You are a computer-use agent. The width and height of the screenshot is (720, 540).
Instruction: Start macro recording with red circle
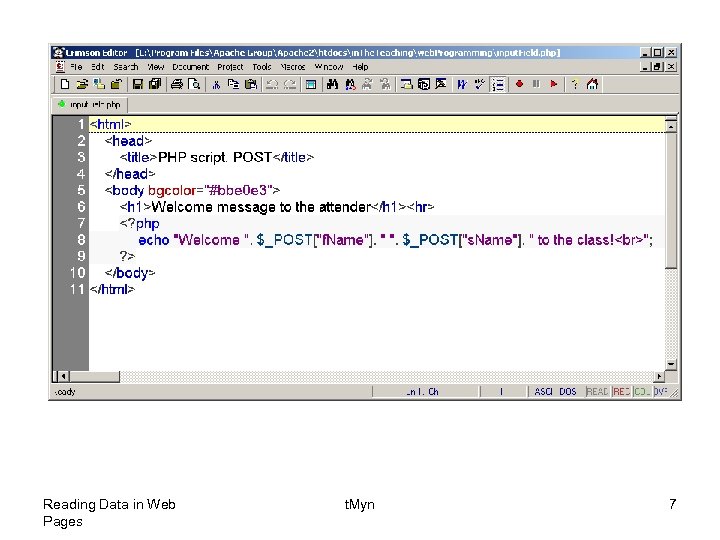tap(519, 84)
